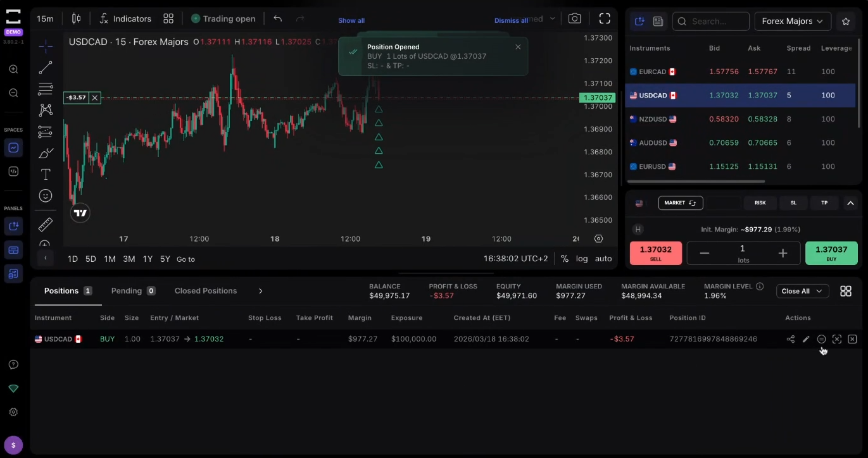Screen dimensions: 868x458
Task: Share the USDCAD position
Action: point(790,339)
